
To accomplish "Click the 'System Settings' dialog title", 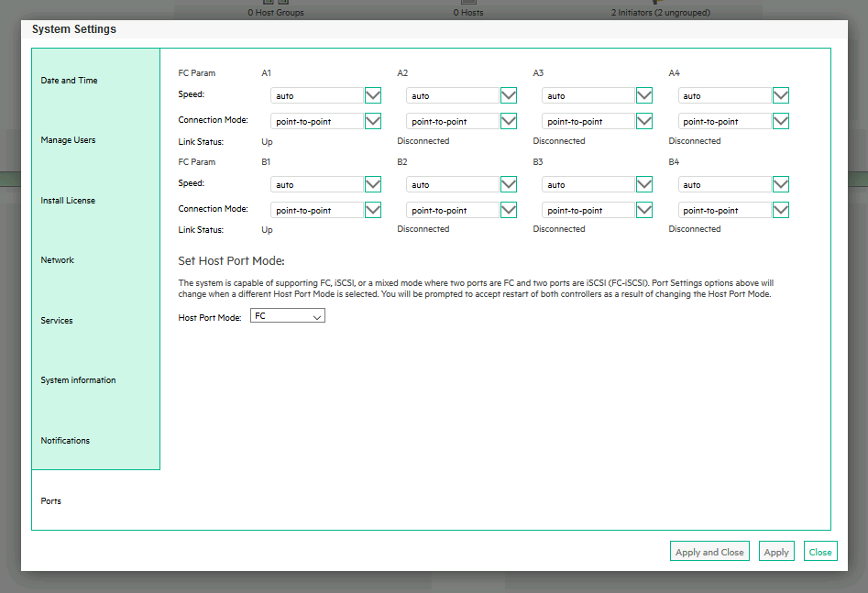I will 74,28.
